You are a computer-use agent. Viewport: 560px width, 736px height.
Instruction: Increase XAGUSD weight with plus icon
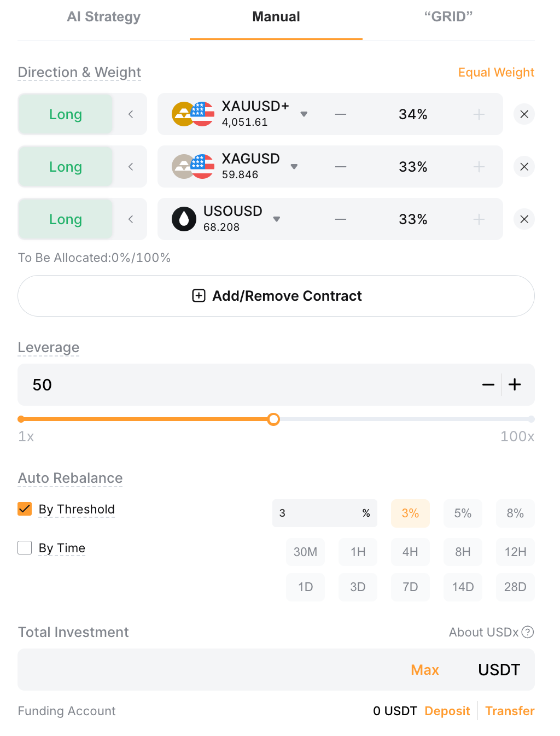[479, 167]
